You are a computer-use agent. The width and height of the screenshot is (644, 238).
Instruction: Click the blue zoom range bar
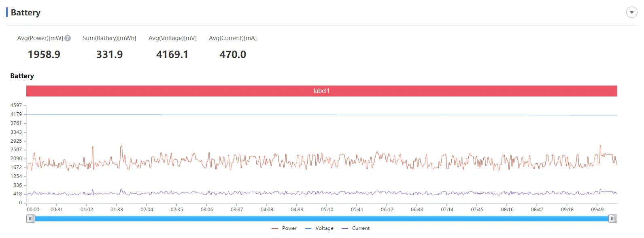(x=322, y=219)
